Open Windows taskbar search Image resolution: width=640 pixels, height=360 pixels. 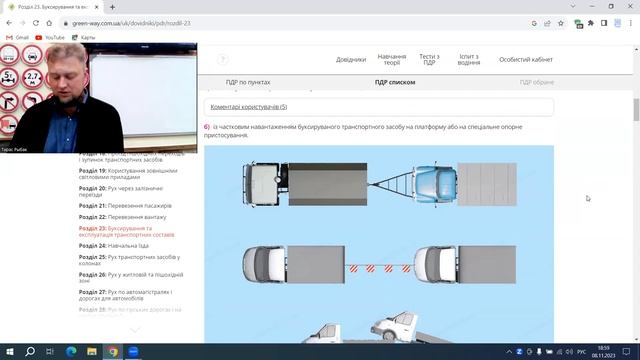click(30, 351)
